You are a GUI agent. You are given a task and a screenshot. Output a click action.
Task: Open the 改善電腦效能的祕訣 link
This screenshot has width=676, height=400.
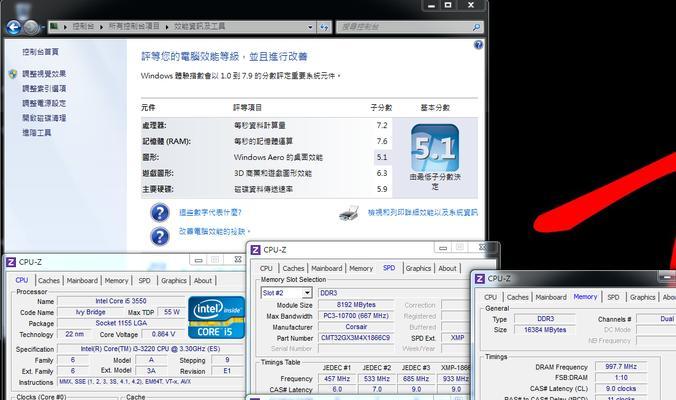tap(214, 231)
